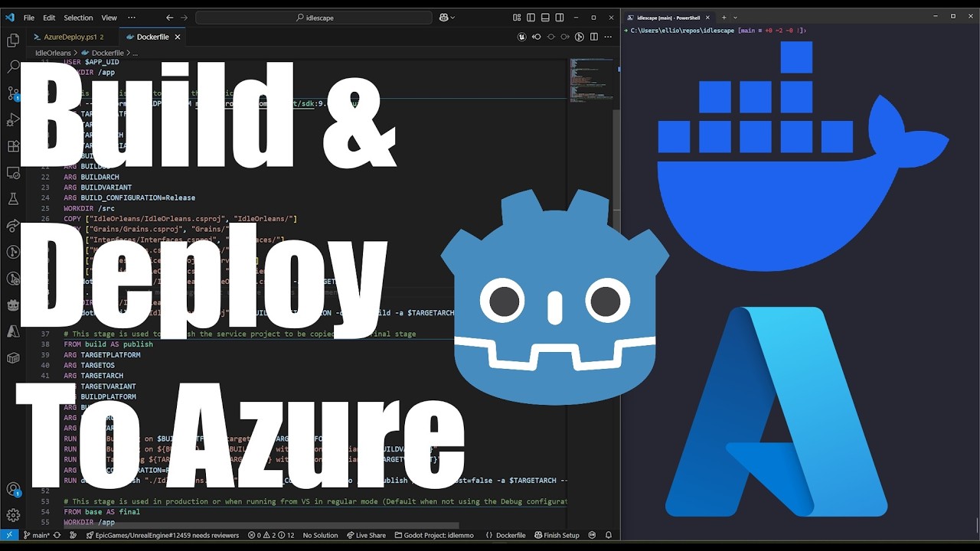Screen dimensions: 980x551
Task: Click the VS Code logo menu icon
Action: (x=9, y=17)
